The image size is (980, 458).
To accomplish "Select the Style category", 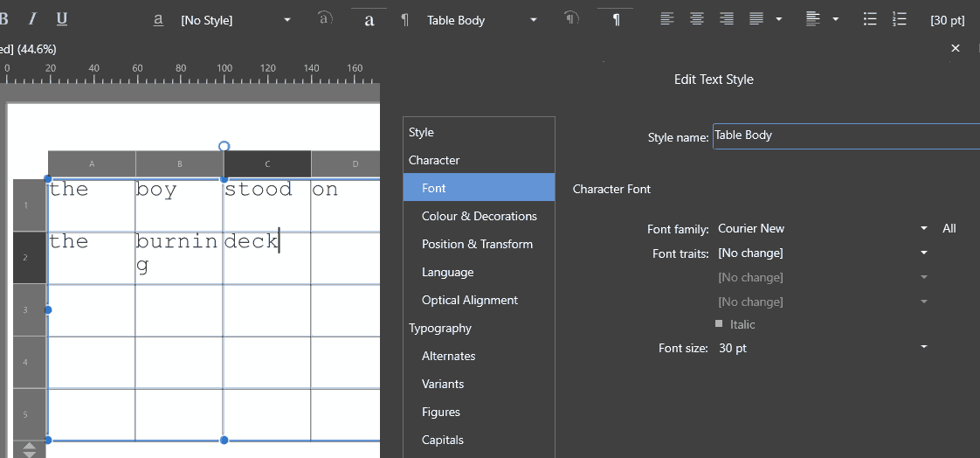I will [x=479, y=132].
